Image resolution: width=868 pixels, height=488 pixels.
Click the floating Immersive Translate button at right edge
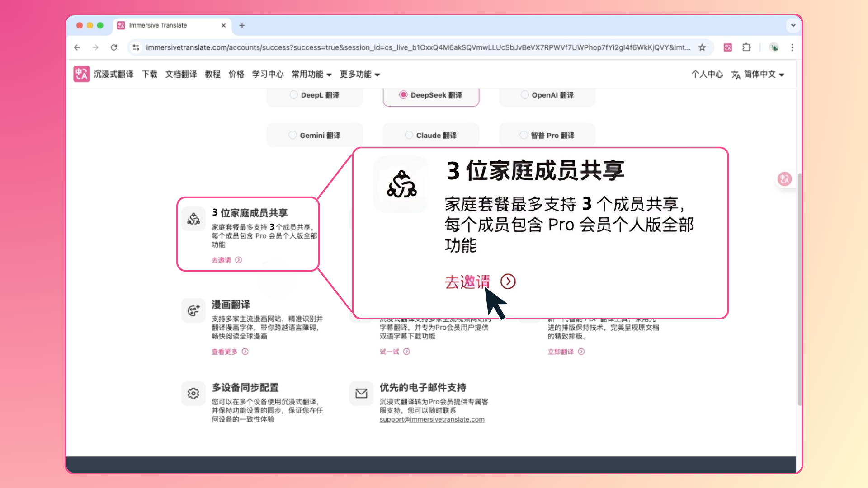click(784, 179)
